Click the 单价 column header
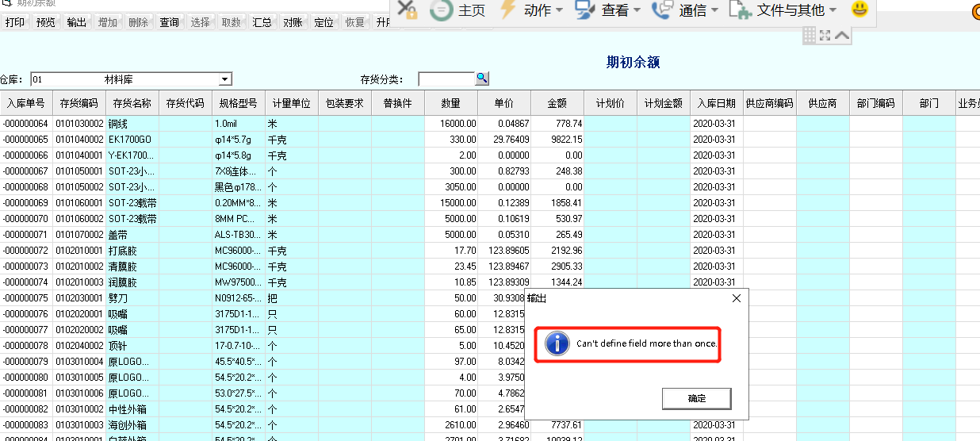This screenshot has width=980, height=441. click(504, 103)
